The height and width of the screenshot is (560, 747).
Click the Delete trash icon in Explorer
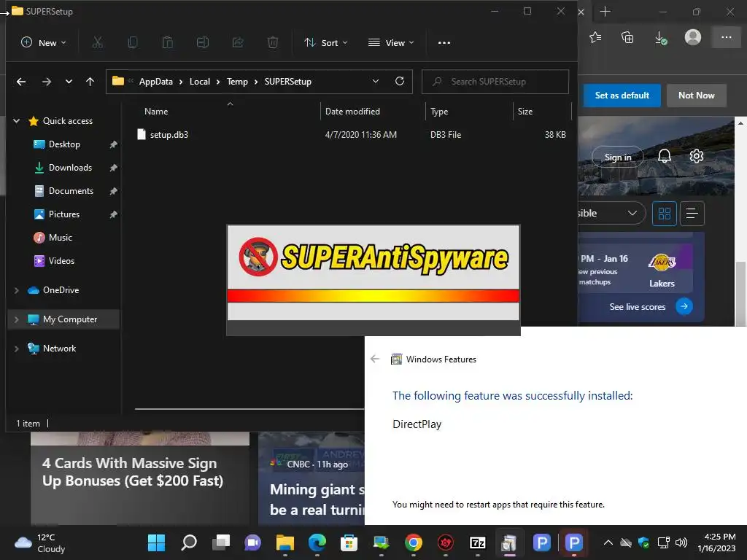coord(273,42)
